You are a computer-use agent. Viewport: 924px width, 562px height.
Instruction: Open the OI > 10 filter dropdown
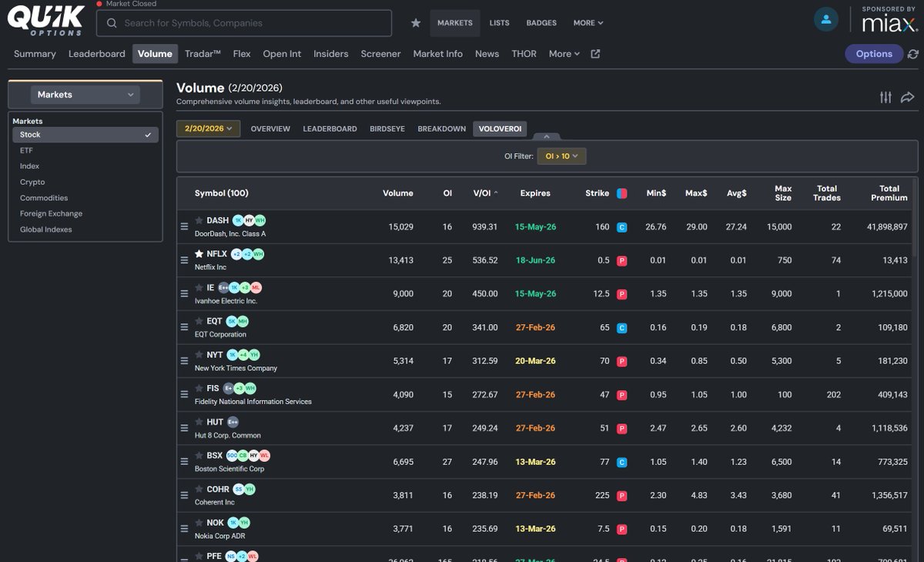tap(561, 156)
